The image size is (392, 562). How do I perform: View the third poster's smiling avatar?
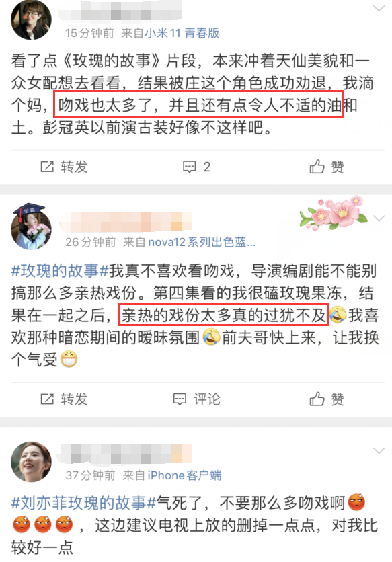31,462
